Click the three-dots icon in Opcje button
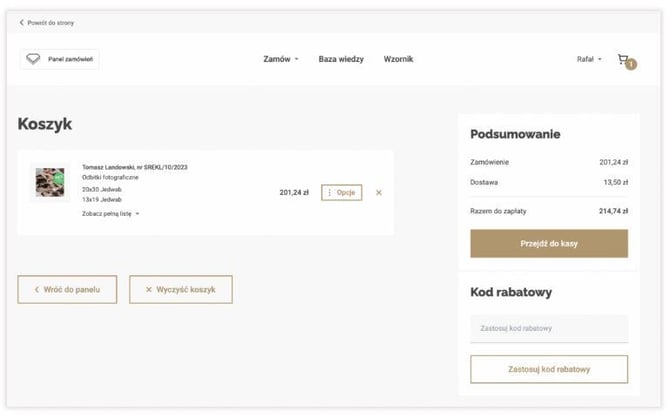The image size is (670, 418). click(329, 193)
